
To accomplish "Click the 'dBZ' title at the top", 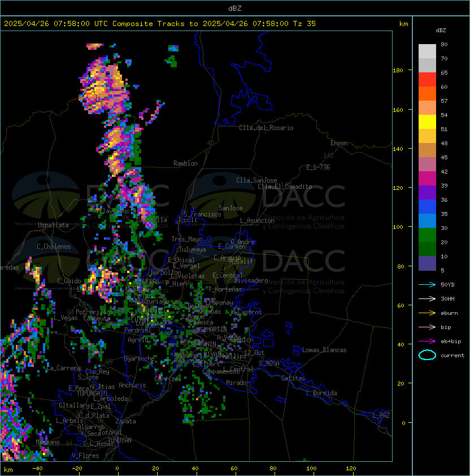I will [235, 8].
